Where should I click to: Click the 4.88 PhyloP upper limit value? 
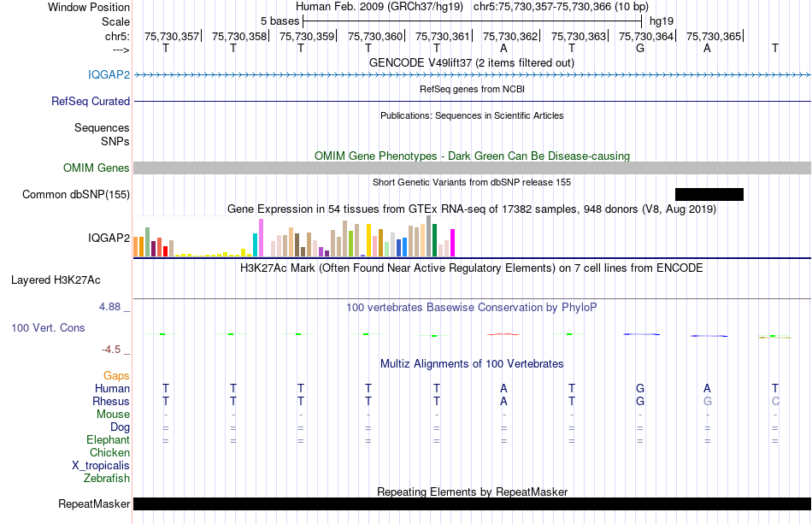109,307
